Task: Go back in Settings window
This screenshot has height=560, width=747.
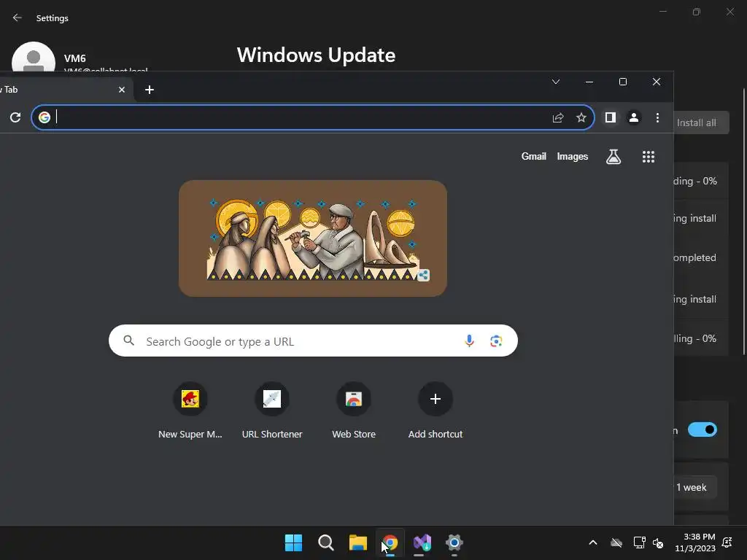Action: 18,17
